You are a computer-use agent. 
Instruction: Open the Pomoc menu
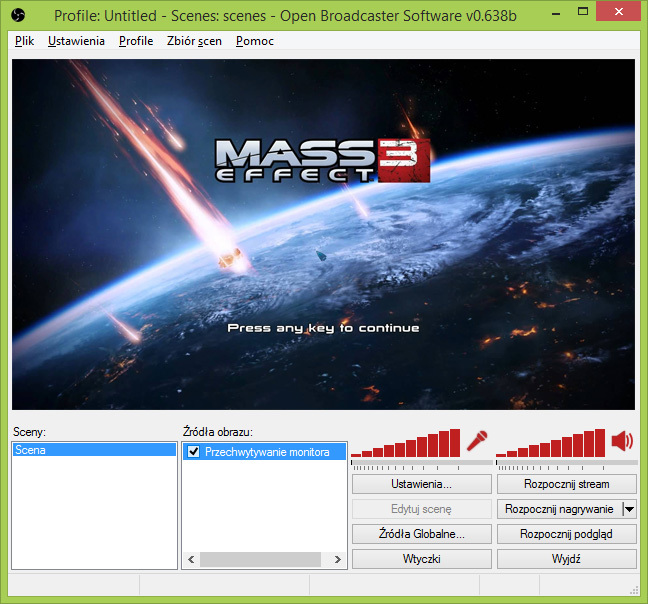[x=255, y=41]
